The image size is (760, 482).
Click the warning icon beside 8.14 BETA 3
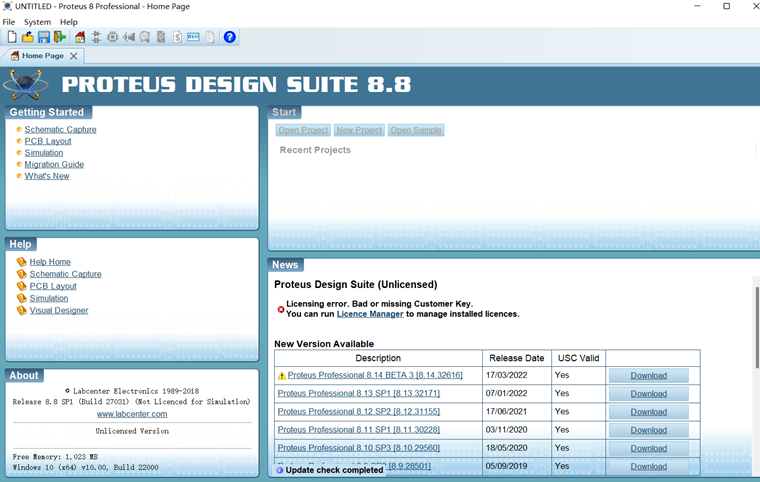coord(282,376)
